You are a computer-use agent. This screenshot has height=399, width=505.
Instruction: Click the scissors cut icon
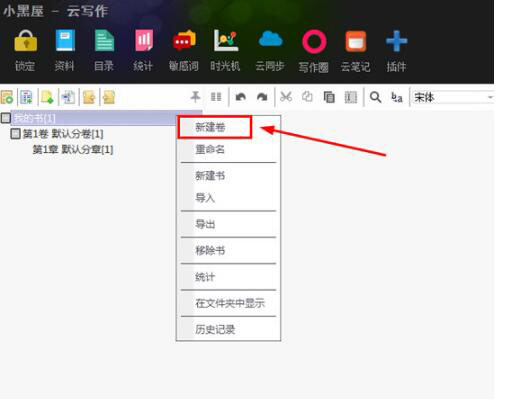[286, 97]
